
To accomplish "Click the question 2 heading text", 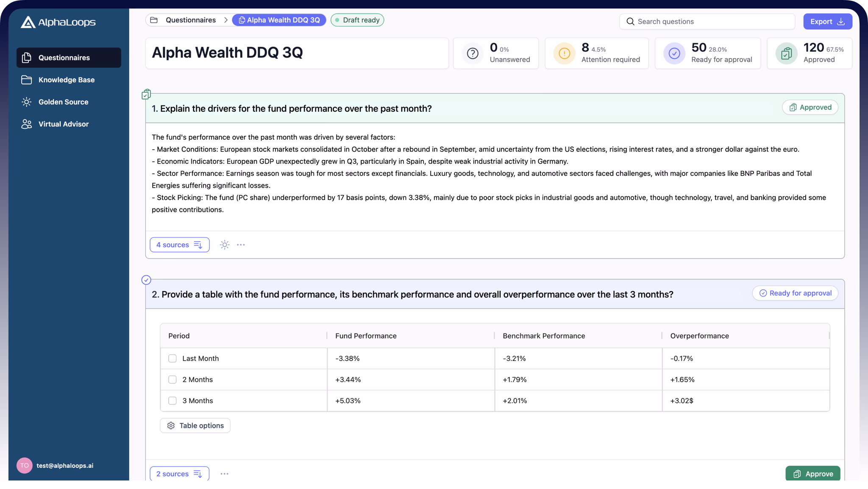I will [x=412, y=294].
